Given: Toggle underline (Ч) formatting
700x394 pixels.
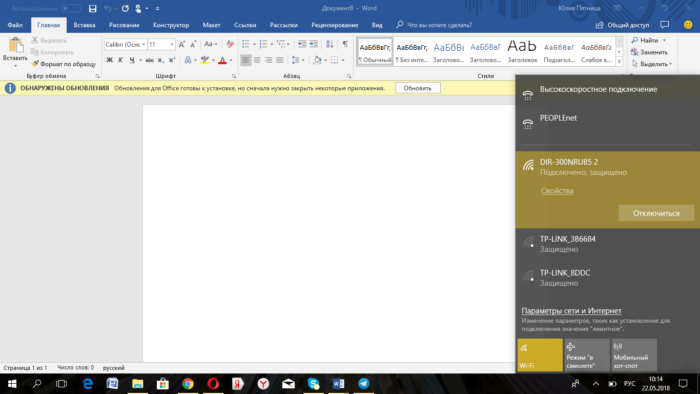Looking at the screenshot, I should pos(132,60).
